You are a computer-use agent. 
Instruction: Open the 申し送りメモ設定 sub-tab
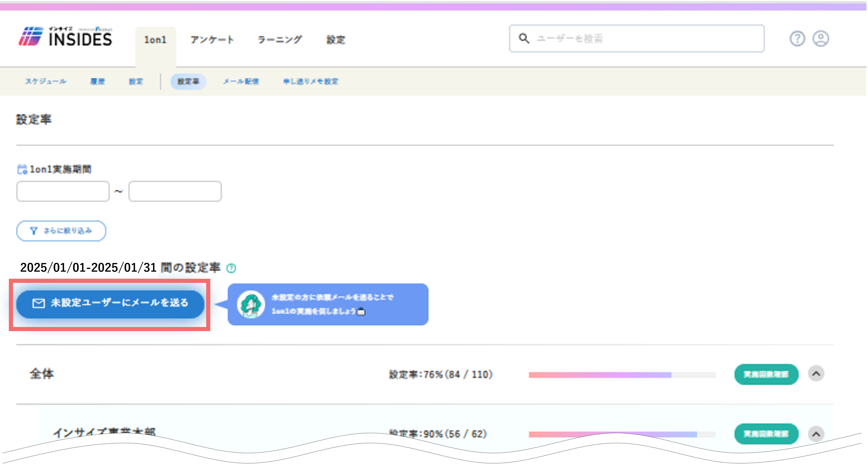point(311,81)
